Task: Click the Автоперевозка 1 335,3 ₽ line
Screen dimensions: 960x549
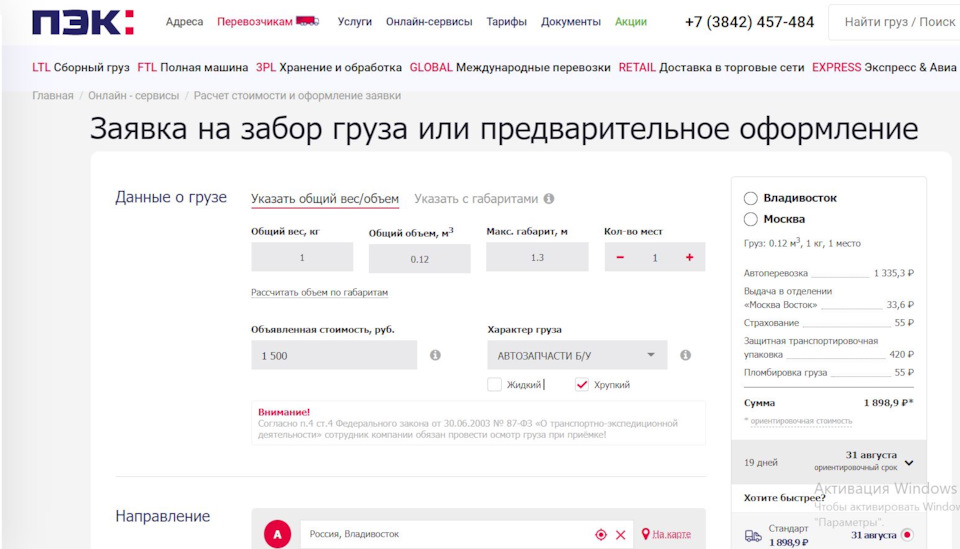Action: coord(829,273)
